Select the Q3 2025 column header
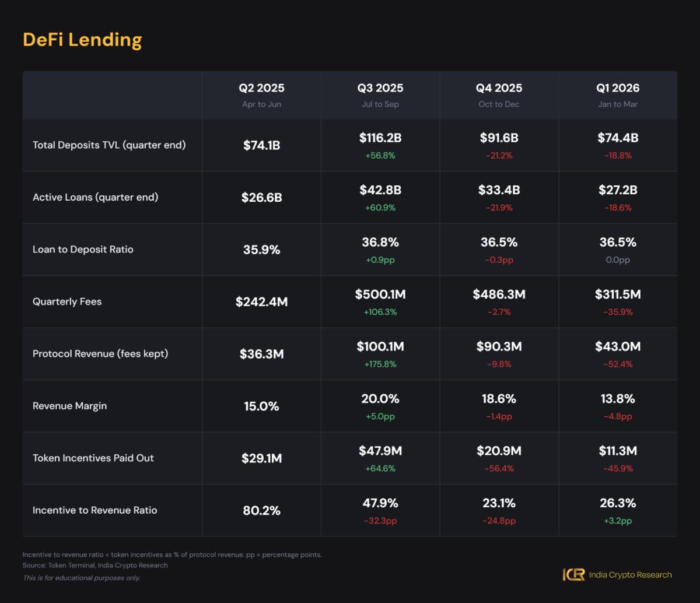 pos(380,88)
